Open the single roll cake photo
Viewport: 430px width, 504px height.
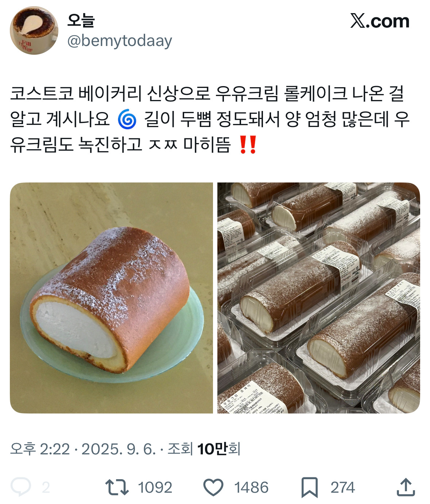point(111,298)
